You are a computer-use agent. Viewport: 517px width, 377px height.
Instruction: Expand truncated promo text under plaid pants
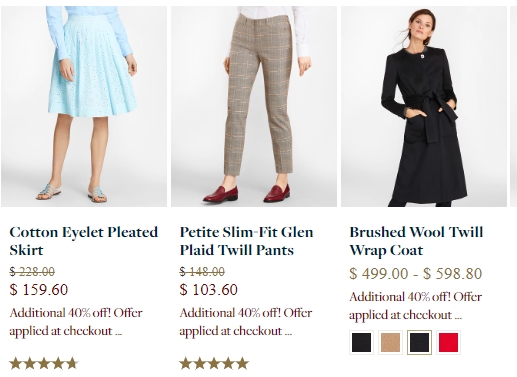[x=246, y=322]
